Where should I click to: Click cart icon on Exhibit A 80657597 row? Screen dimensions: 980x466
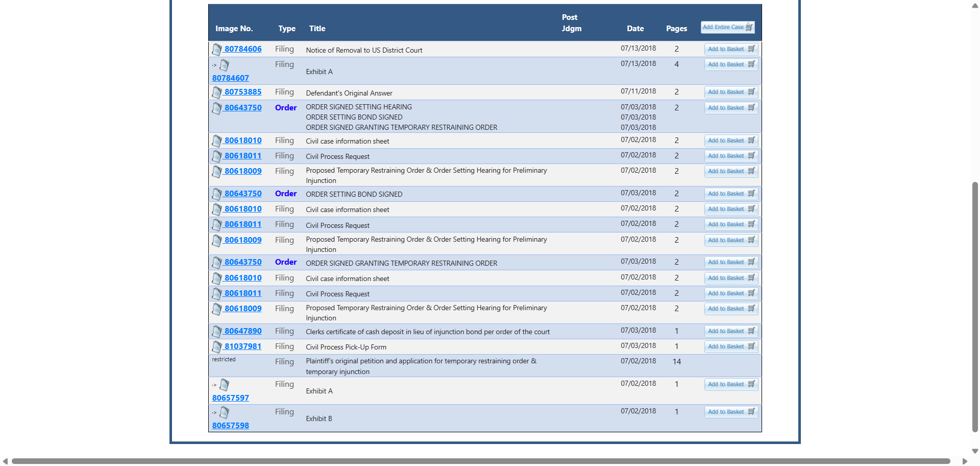tap(751, 384)
